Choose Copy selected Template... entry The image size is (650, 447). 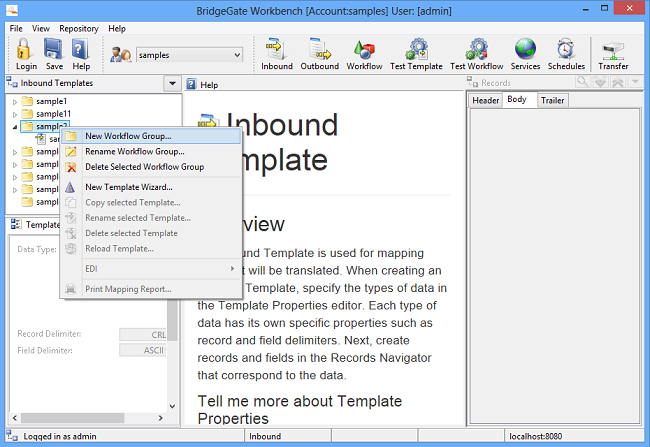pos(151,202)
